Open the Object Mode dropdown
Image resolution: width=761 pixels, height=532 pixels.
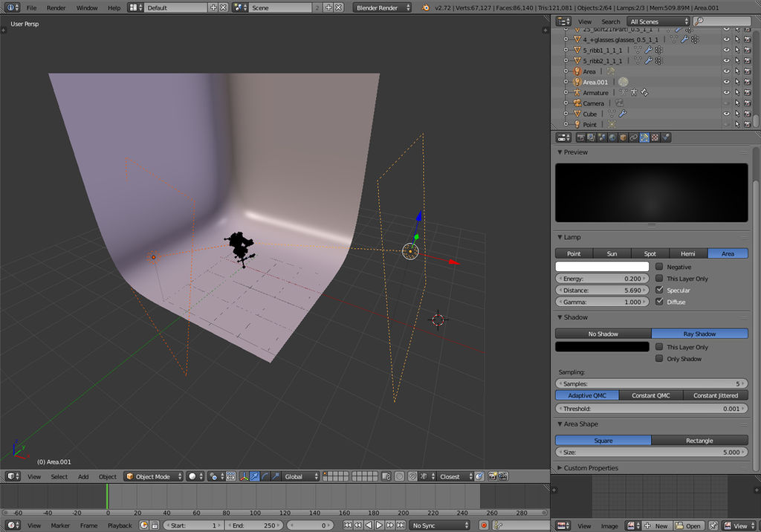click(153, 477)
